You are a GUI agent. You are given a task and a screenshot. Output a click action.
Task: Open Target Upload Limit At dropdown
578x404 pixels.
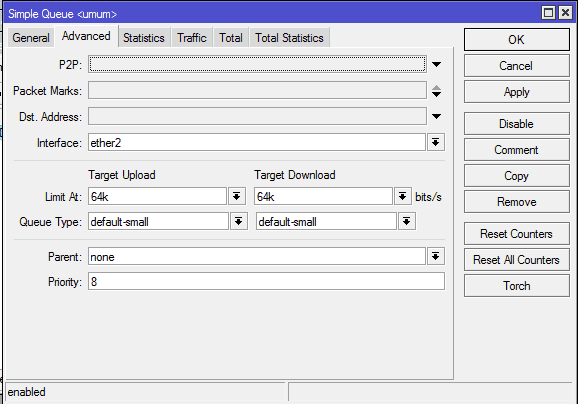[x=237, y=196]
